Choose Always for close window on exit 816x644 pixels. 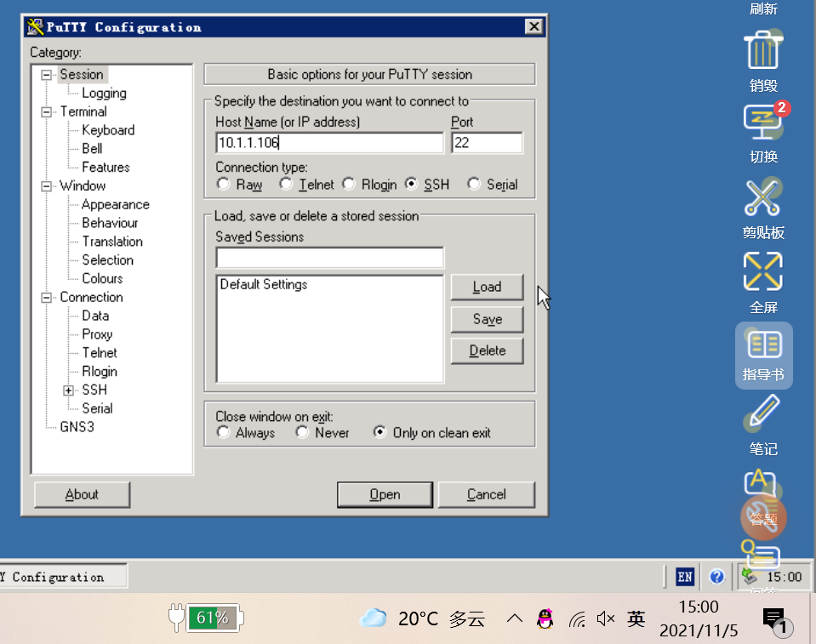point(223,432)
